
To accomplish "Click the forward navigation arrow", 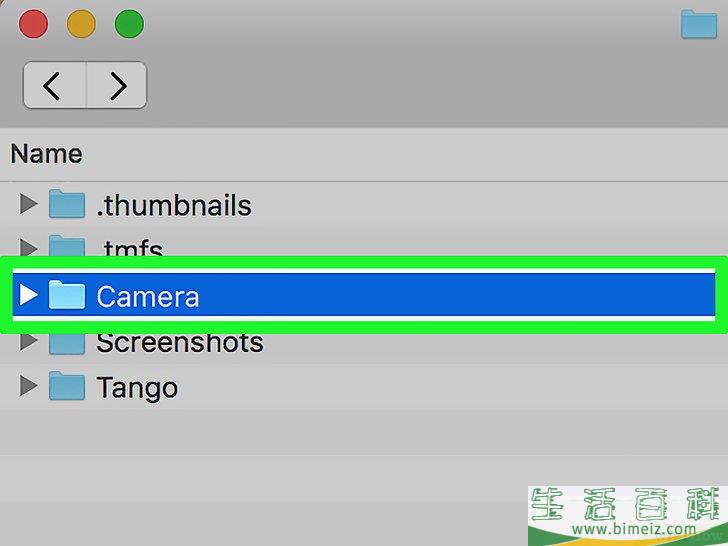I will (x=117, y=85).
